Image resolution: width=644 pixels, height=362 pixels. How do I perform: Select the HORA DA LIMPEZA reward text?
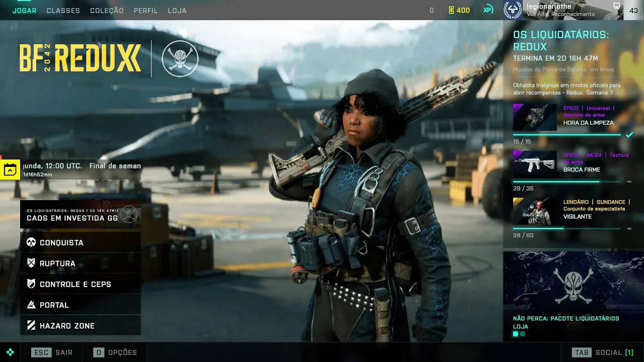point(588,123)
